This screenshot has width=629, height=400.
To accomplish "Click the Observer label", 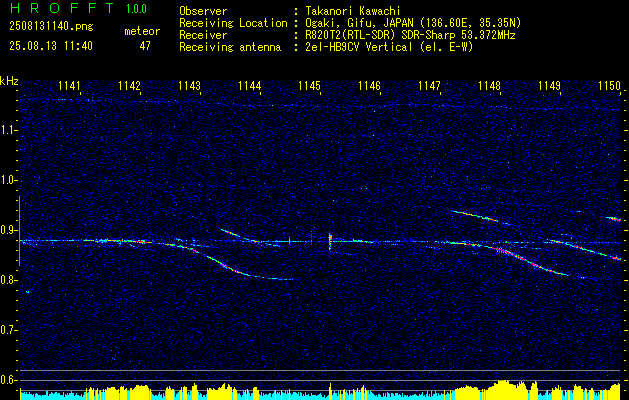I will point(203,11).
